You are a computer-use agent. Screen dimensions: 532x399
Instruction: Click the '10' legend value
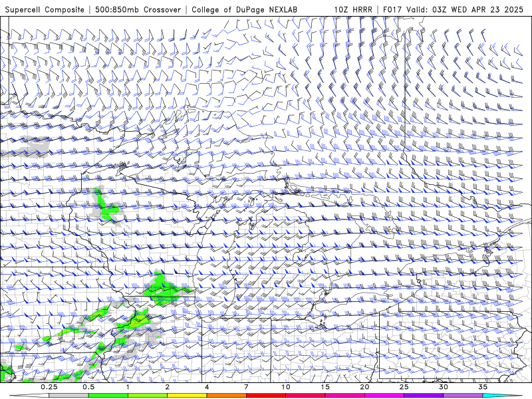click(x=286, y=387)
